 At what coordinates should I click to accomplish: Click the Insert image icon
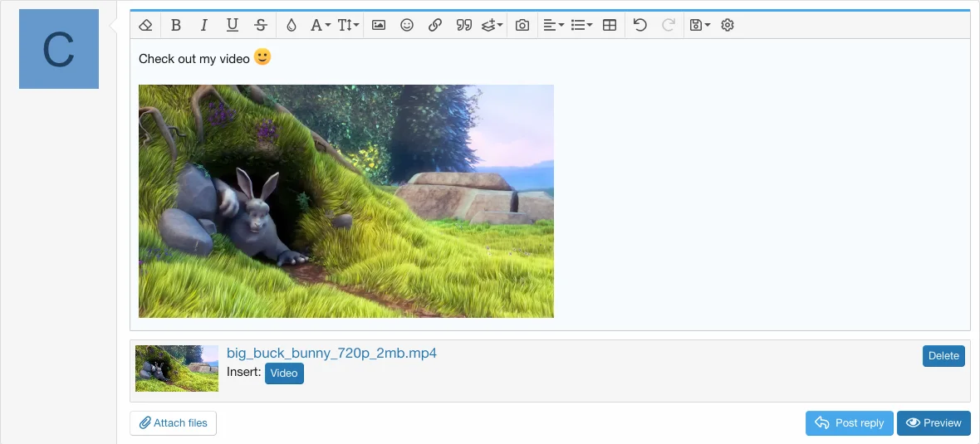pyautogui.click(x=378, y=25)
